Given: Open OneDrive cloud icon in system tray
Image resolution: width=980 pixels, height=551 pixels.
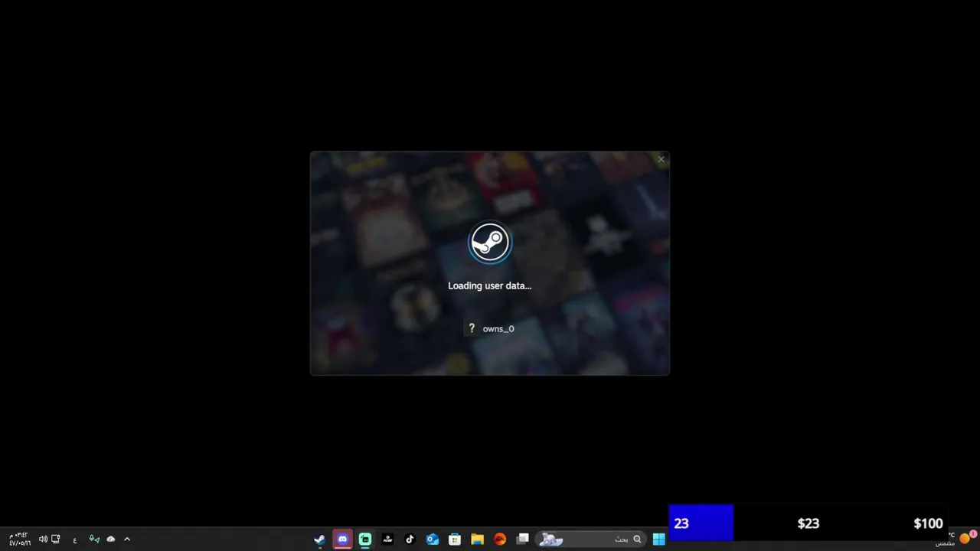Looking at the screenshot, I should 111,540.
